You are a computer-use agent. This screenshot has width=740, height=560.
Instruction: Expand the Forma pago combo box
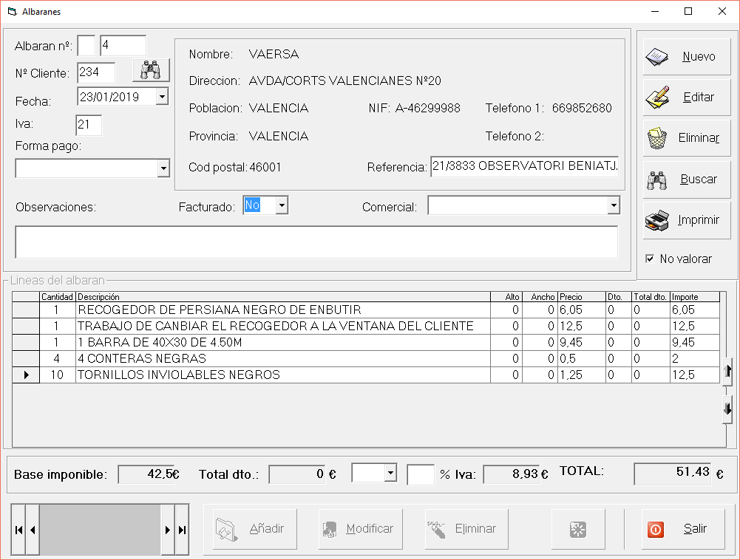click(163, 169)
